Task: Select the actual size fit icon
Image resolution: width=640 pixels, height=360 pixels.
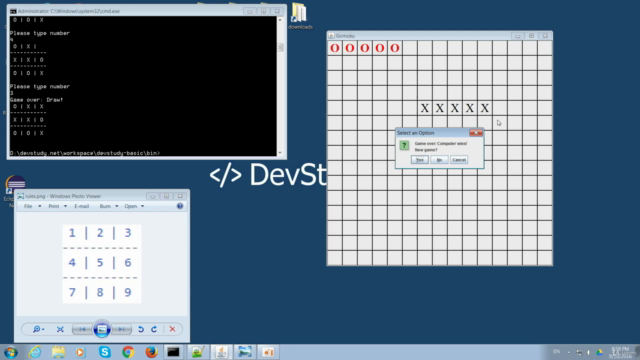Action: coord(60,329)
